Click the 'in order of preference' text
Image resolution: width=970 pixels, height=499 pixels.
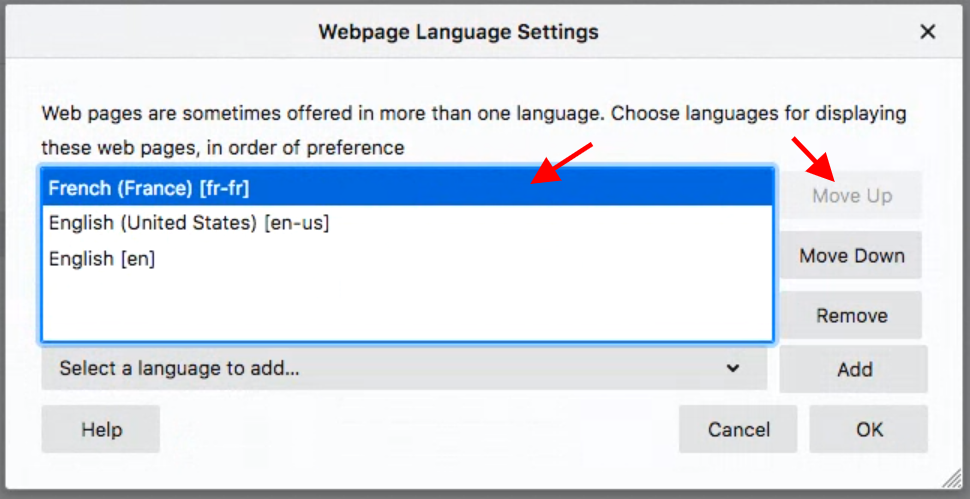click(x=309, y=148)
